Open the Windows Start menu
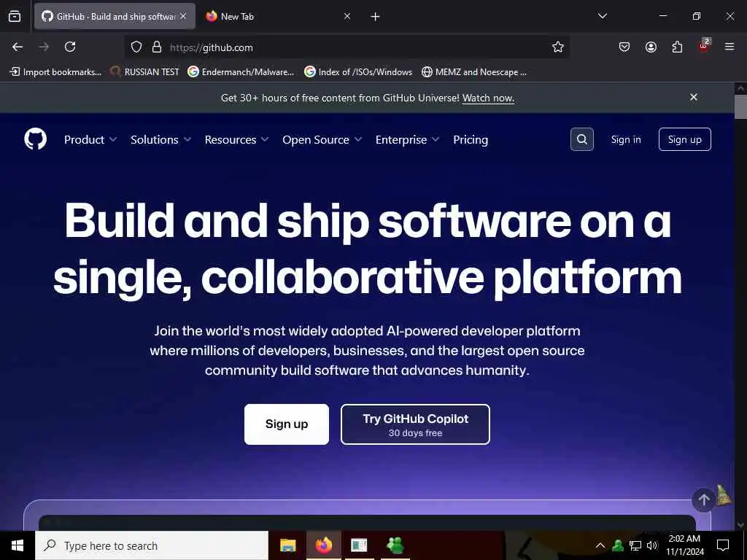747x560 pixels. pyautogui.click(x=18, y=545)
